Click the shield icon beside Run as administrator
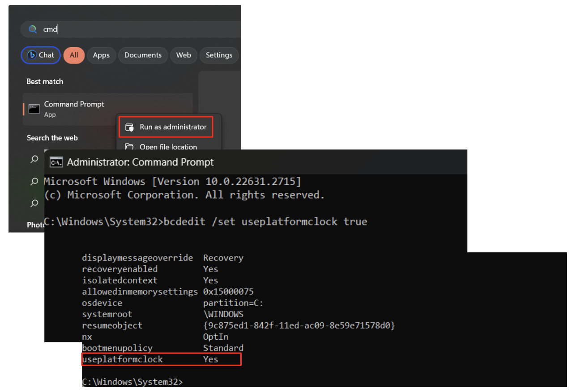The image size is (572, 392). point(129,127)
